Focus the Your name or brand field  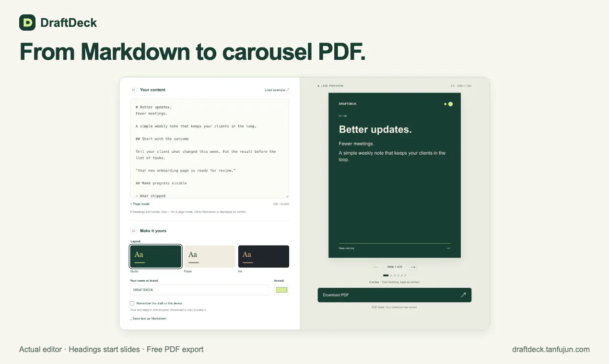click(x=199, y=290)
